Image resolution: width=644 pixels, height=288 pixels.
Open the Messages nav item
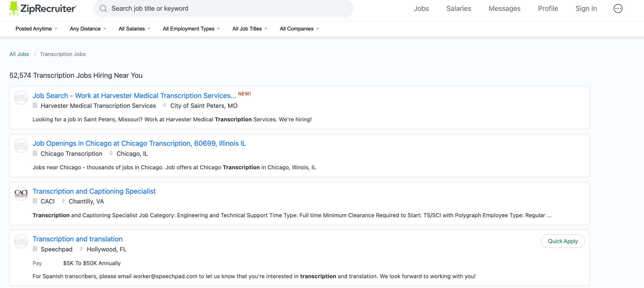(x=504, y=9)
